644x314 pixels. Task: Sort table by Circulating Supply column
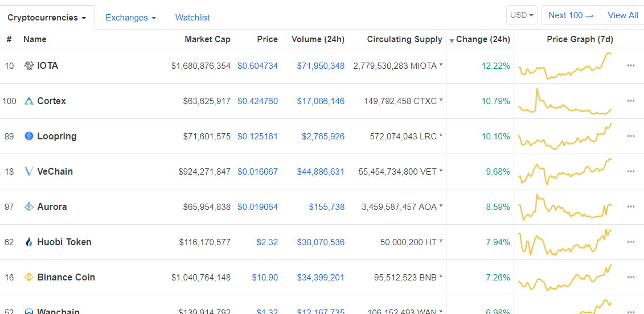pos(404,39)
